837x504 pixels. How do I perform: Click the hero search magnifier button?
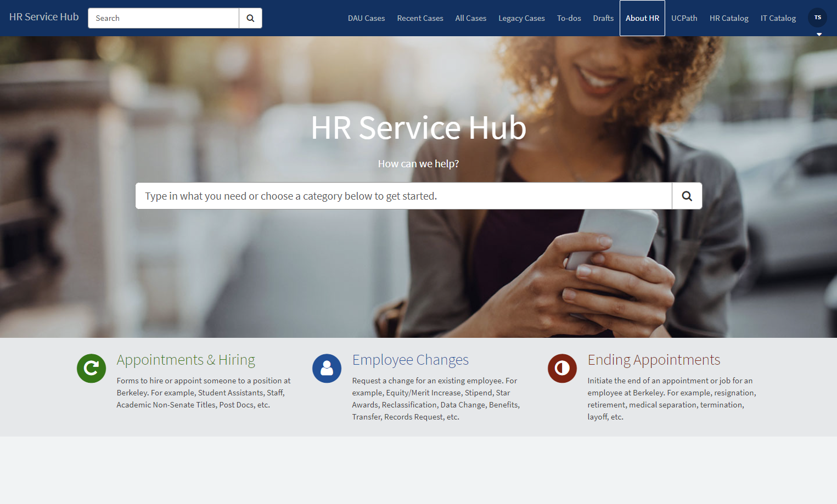(x=687, y=196)
